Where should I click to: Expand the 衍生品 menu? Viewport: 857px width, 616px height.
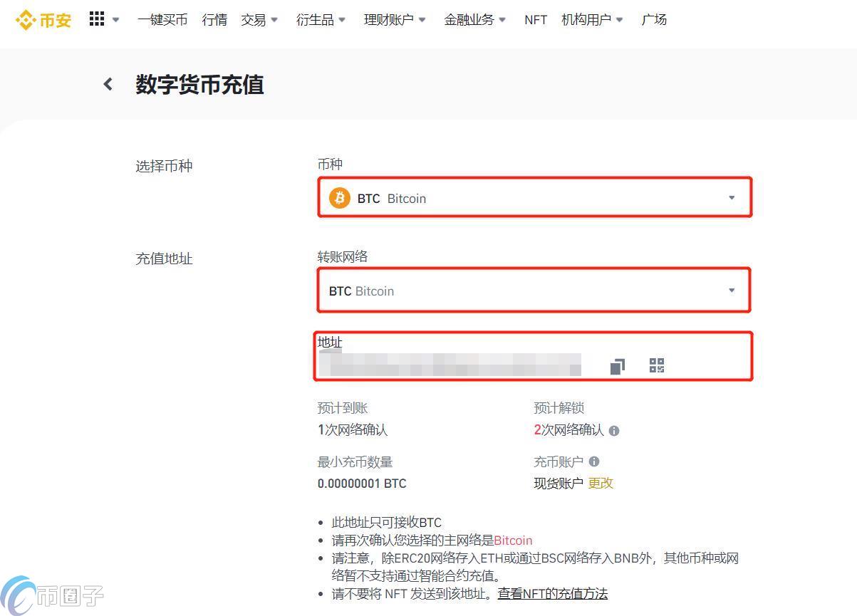coord(321,20)
